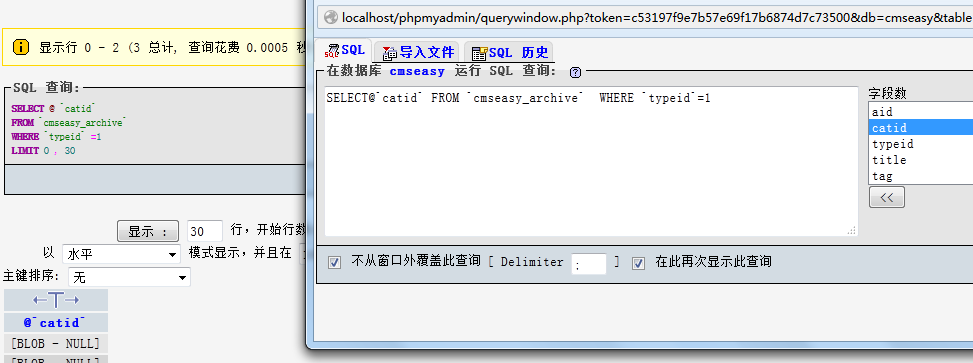The width and height of the screenshot is (973, 363).
Task: Select catid in the fields list
Action: [920, 128]
